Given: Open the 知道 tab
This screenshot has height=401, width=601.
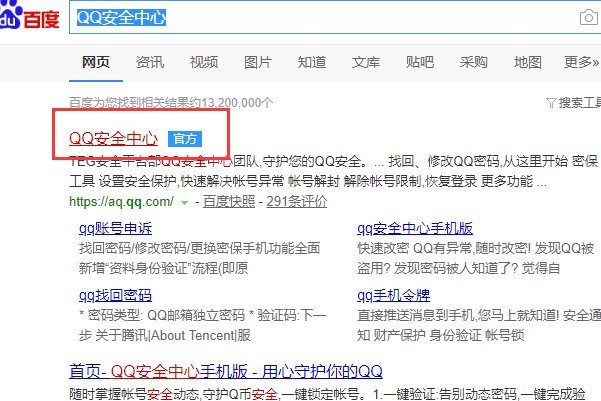Looking at the screenshot, I should click(312, 62).
